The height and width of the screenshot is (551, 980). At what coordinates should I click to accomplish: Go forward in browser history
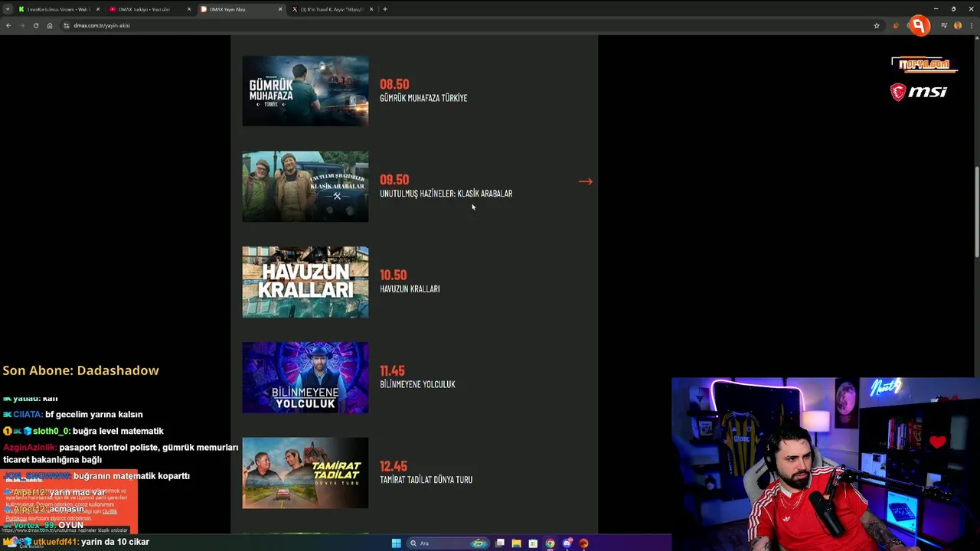point(21,25)
